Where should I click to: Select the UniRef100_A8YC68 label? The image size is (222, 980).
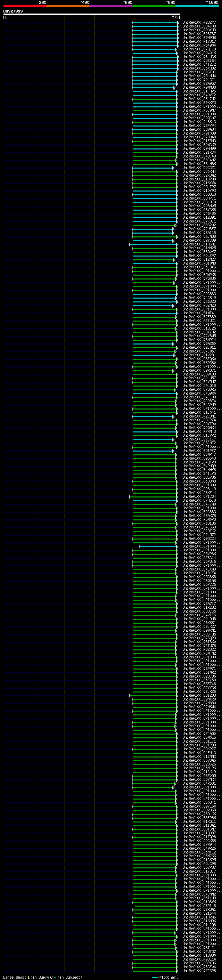pyautogui.click(x=199, y=210)
